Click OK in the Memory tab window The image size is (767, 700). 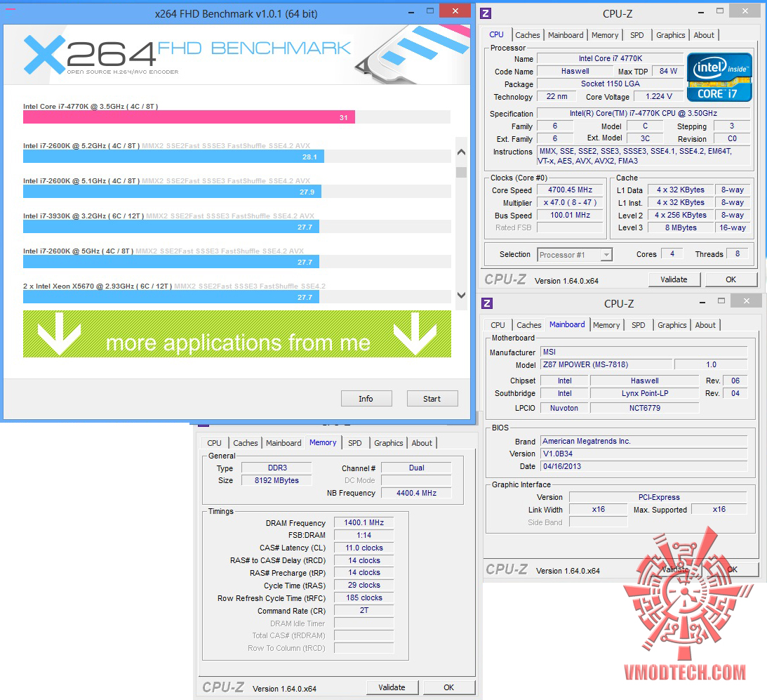point(448,687)
